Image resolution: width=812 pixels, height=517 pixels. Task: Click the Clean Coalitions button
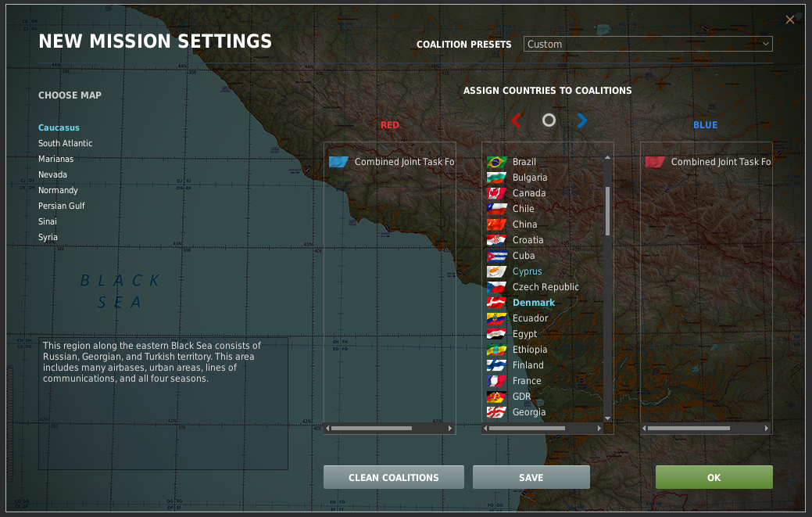click(394, 477)
